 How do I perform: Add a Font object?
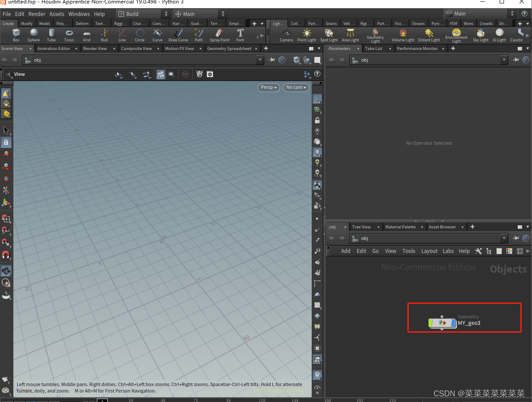240,35
